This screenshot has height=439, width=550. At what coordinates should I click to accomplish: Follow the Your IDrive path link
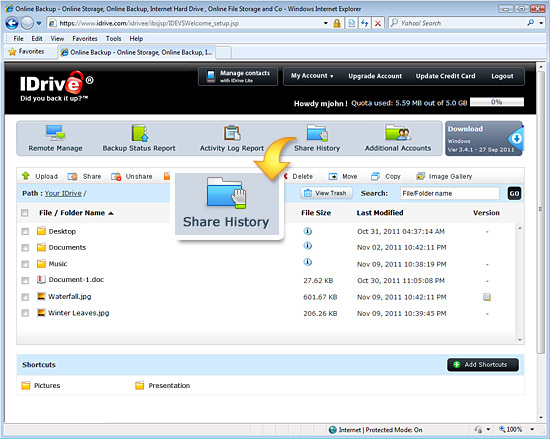click(x=63, y=193)
